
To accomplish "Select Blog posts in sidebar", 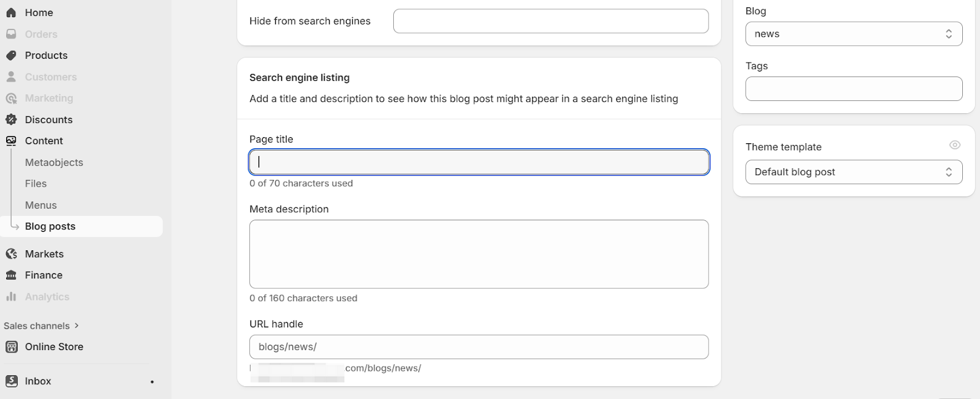I will tap(50, 226).
